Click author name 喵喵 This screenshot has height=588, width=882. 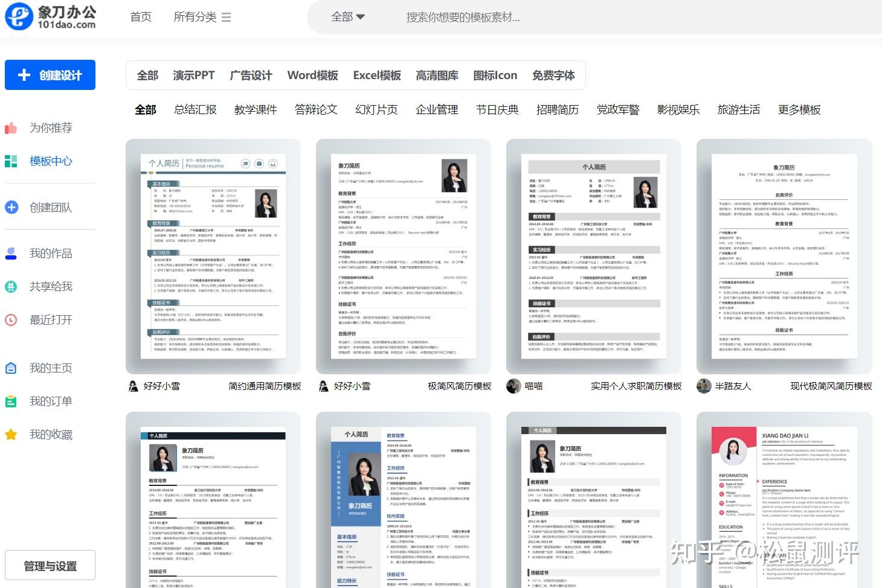pos(533,386)
